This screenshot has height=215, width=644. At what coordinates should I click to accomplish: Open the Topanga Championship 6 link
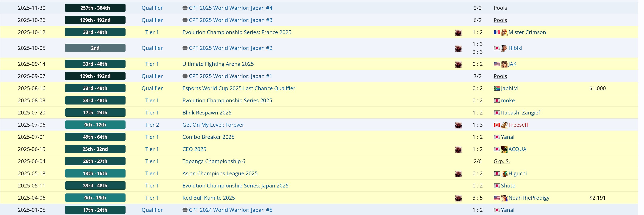click(214, 161)
